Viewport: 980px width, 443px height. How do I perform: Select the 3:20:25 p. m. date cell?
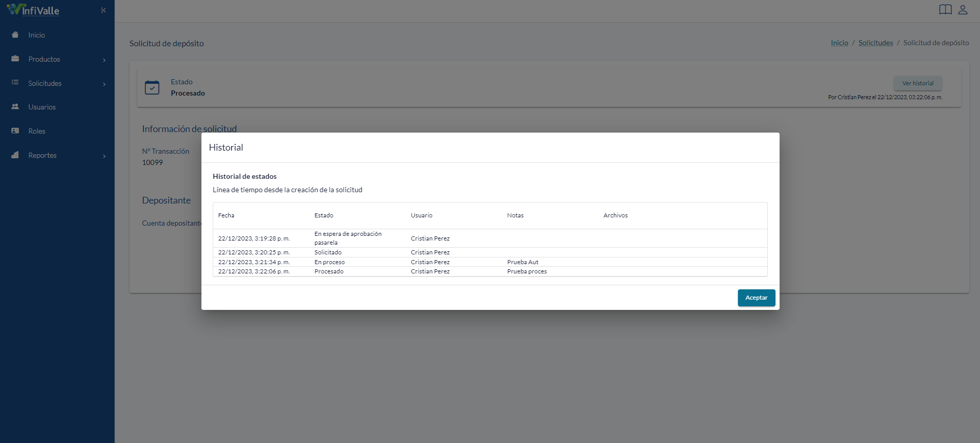(254, 252)
